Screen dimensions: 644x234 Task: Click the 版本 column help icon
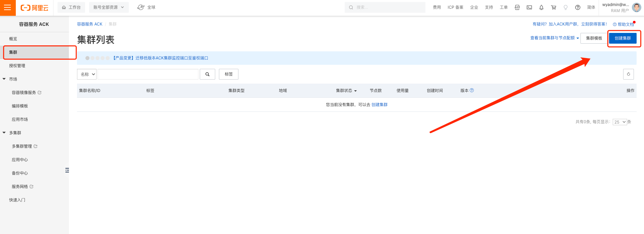(472, 90)
